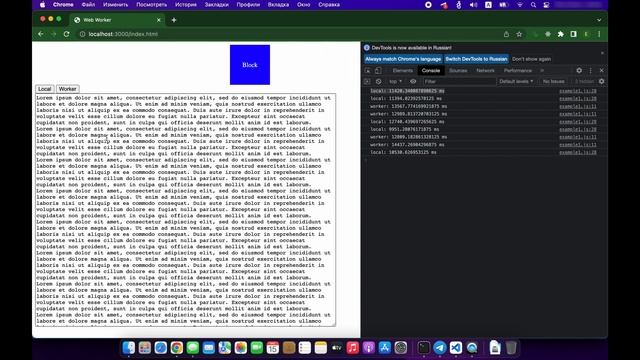
Task: Launch Safari from the Dock
Action: 161,348
